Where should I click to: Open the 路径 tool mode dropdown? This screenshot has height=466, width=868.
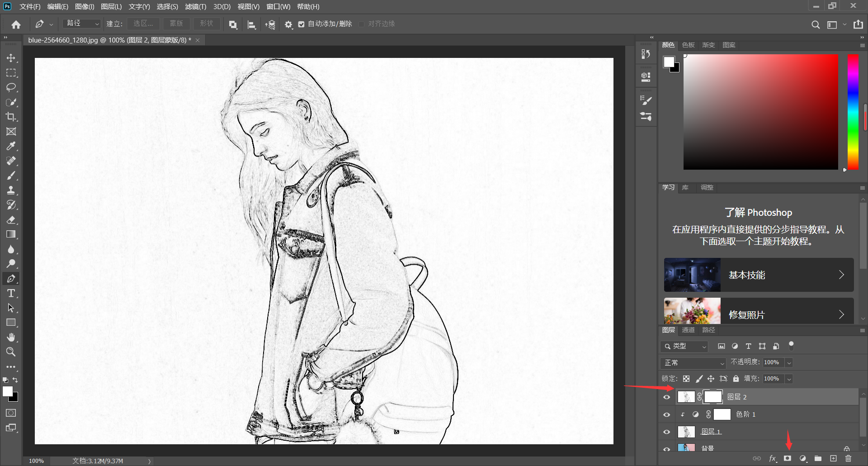click(82, 24)
